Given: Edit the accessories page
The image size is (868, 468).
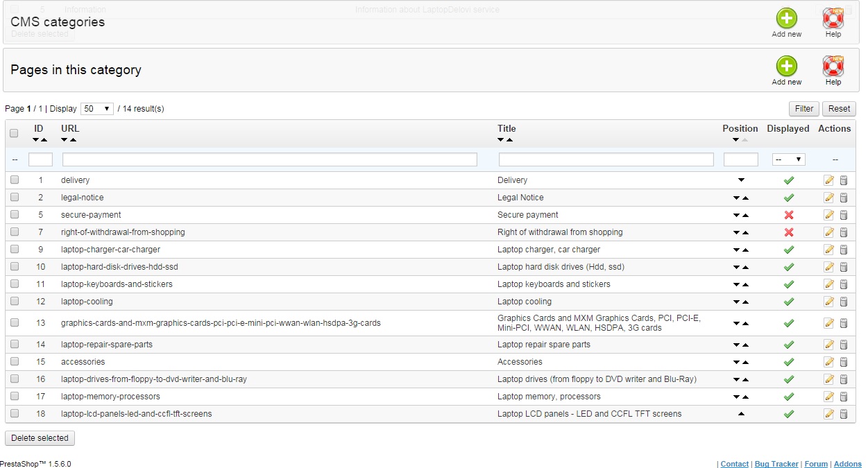Looking at the screenshot, I should (828, 362).
